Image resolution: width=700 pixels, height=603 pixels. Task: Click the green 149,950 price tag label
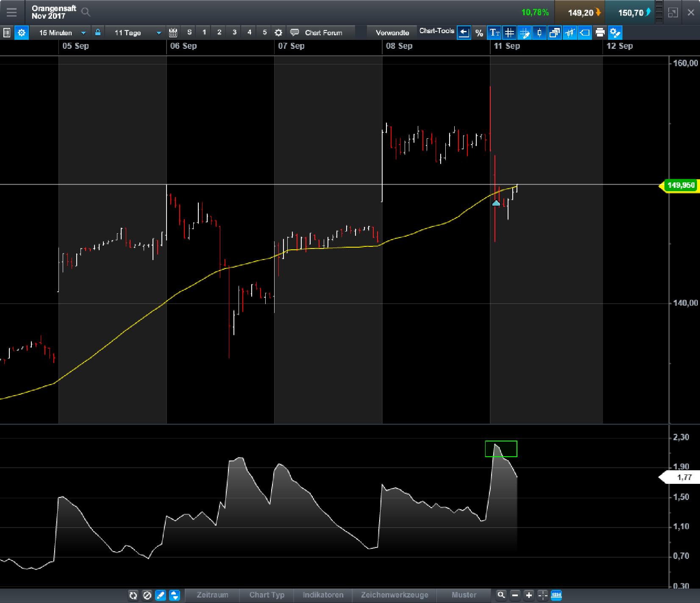[x=681, y=186]
